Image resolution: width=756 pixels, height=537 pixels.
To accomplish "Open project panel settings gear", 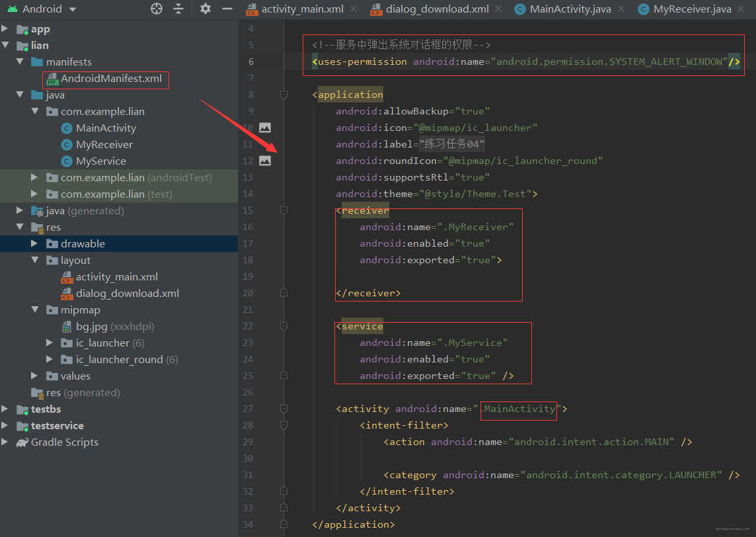I will tap(206, 9).
